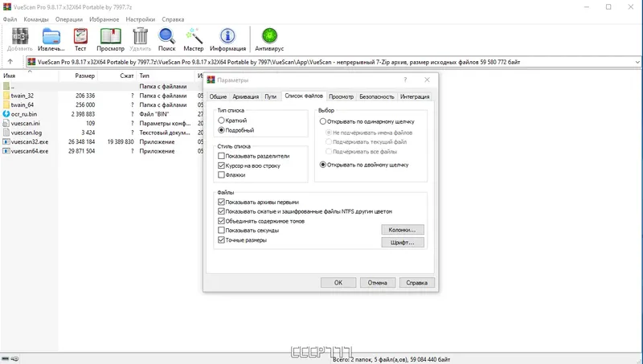Switch to the Просмотр tab in dialog
Viewport: 643px width, 364px height.
(x=341, y=96)
